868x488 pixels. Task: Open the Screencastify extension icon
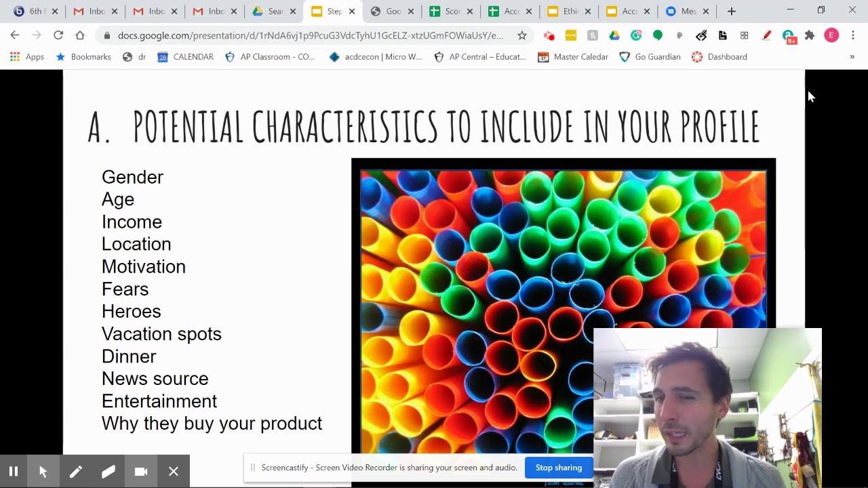click(x=549, y=35)
